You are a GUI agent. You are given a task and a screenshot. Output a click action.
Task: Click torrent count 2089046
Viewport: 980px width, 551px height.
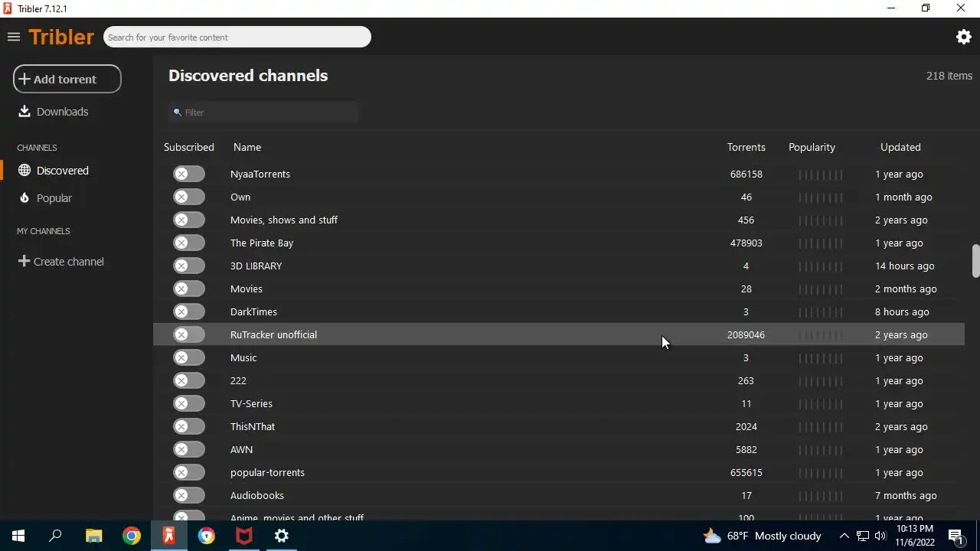tap(746, 334)
